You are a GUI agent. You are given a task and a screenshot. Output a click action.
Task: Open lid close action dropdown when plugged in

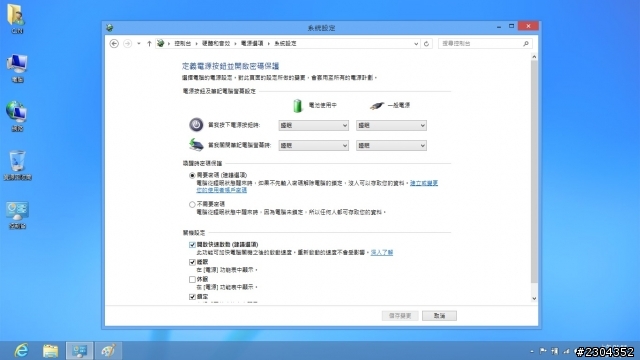coord(391,145)
